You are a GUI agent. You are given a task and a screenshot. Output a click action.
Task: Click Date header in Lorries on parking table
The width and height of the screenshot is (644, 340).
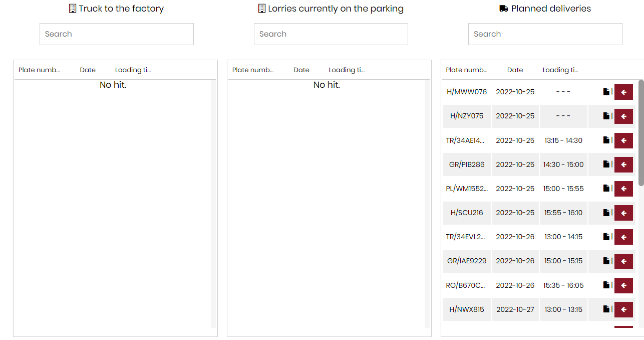click(x=301, y=70)
